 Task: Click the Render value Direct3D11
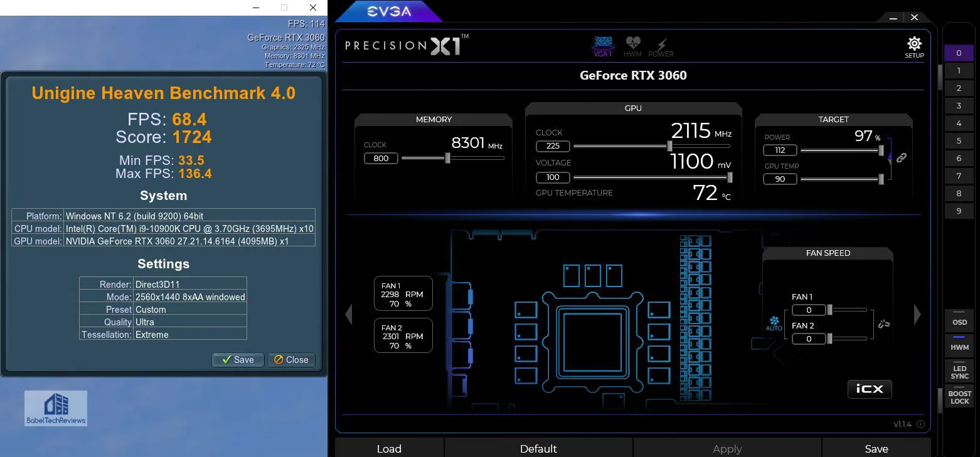(190, 284)
